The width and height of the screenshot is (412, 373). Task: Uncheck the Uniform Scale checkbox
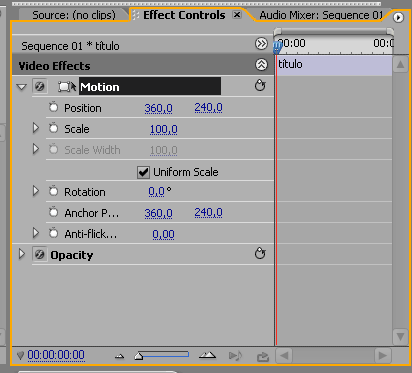(143, 172)
